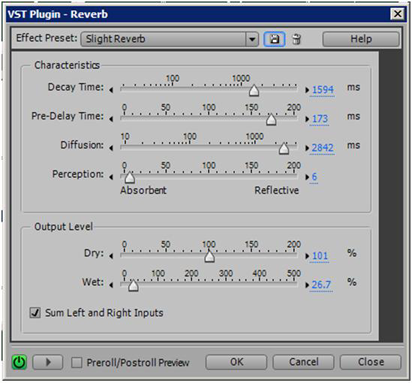Start the effect preview playback
The width and height of the screenshot is (412, 383).
(x=48, y=362)
